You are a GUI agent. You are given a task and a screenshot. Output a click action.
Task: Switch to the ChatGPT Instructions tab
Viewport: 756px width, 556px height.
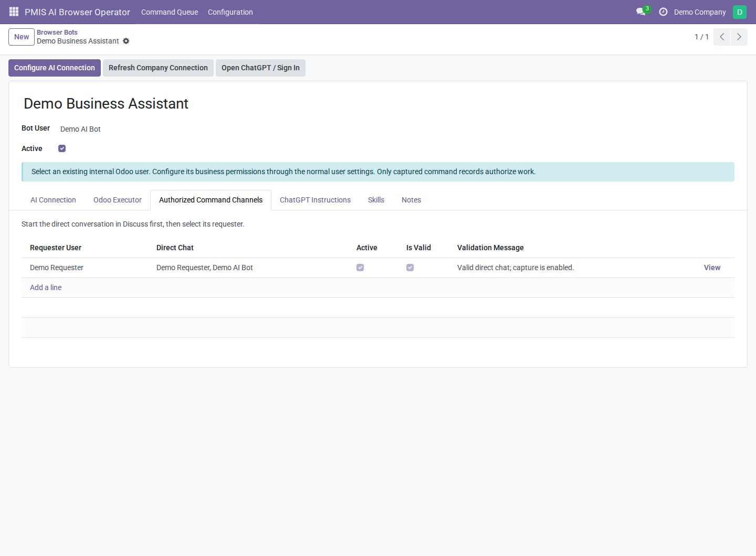coord(315,200)
